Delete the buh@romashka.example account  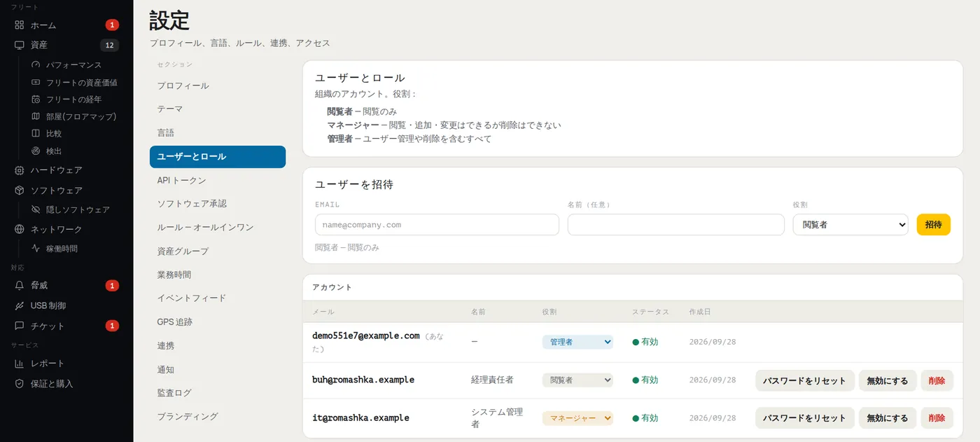[x=937, y=380]
